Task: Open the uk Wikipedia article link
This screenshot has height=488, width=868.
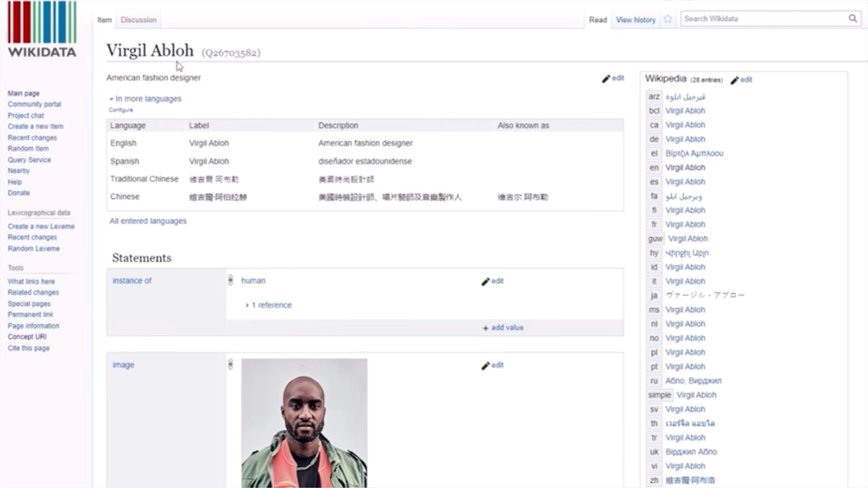Action: click(x=691, y=452)
